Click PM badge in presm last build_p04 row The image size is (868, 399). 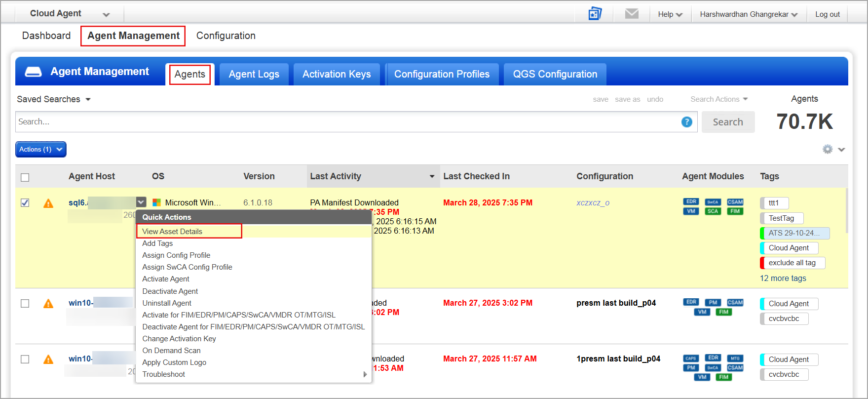point(713,302)
